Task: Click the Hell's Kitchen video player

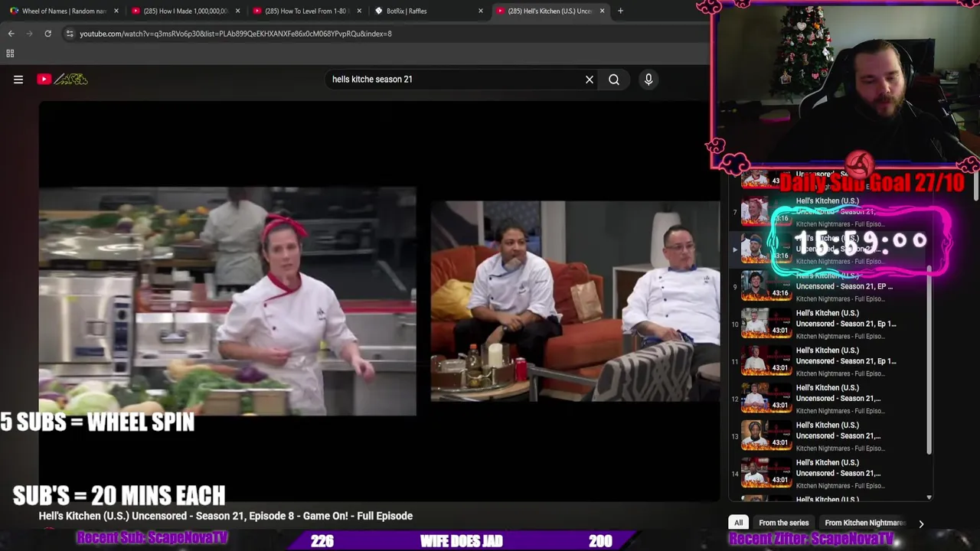Action: click(x=379, y=301)
